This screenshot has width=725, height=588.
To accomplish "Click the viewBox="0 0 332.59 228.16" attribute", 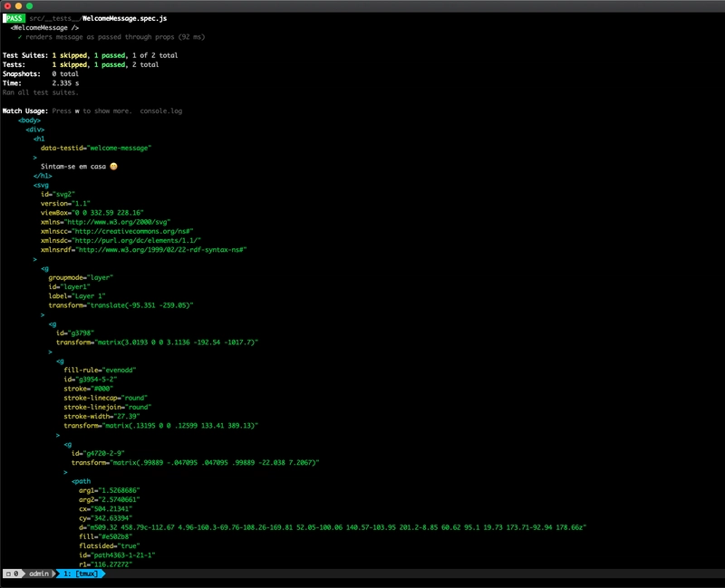I will [x=92, y=213].
